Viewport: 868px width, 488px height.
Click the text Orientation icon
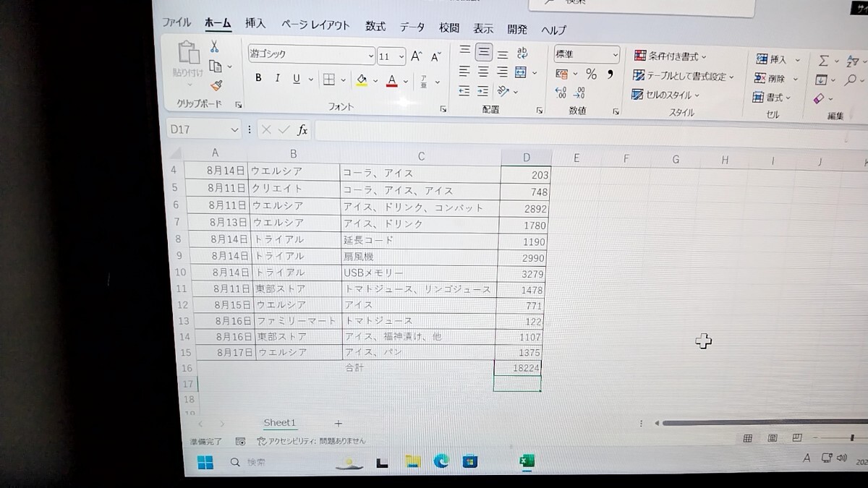click(504, 91)
